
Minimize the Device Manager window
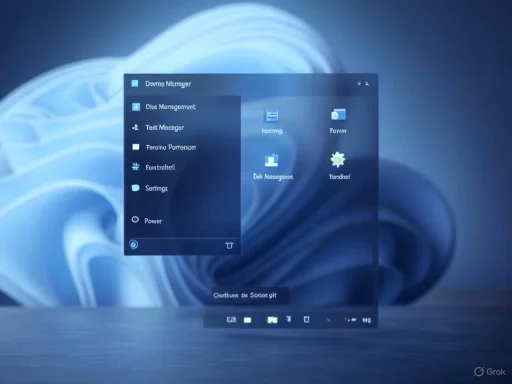pyautogui.click(x=359, y=84)
